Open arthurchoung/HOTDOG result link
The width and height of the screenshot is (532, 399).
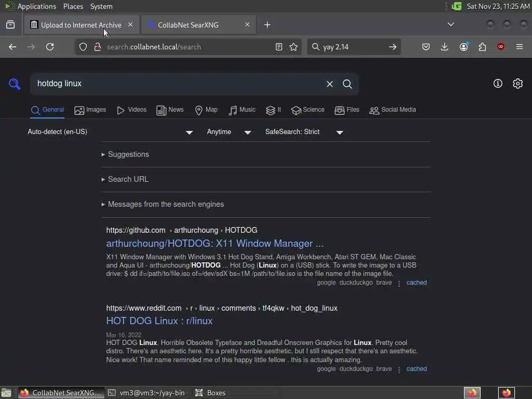(215, 244)
